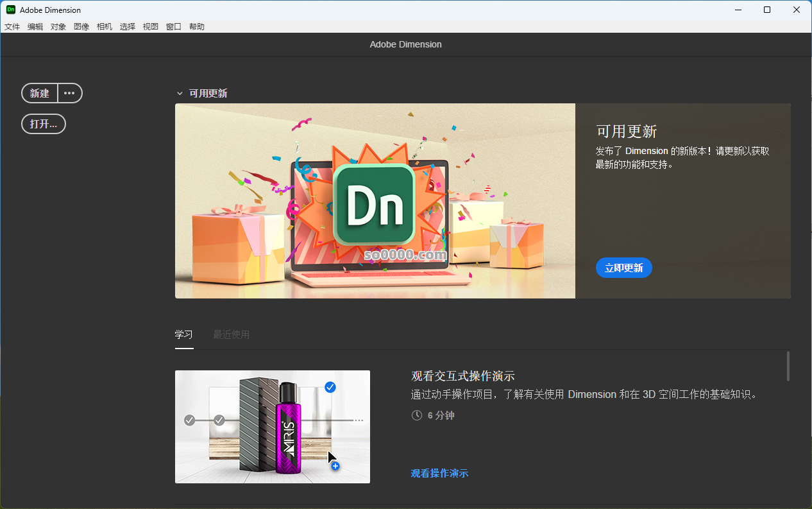Viewport: 812px width, 509px height.
Task: Click the 立即更新 button
Action: pyautogui.click(x=623, y=268)
